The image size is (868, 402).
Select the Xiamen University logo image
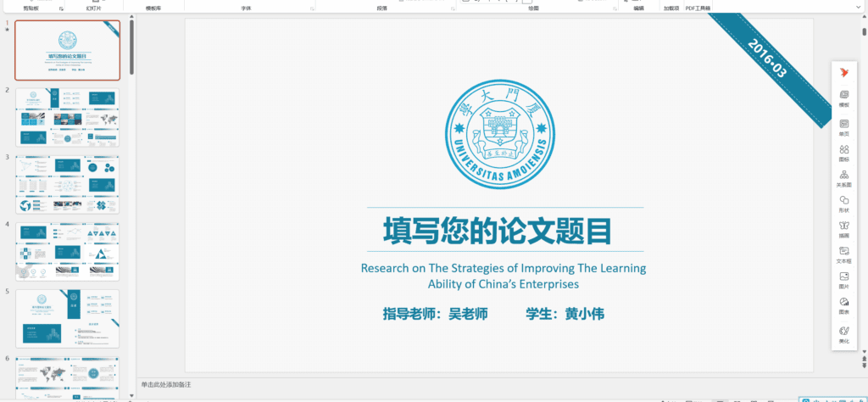(x=500, y=134)
